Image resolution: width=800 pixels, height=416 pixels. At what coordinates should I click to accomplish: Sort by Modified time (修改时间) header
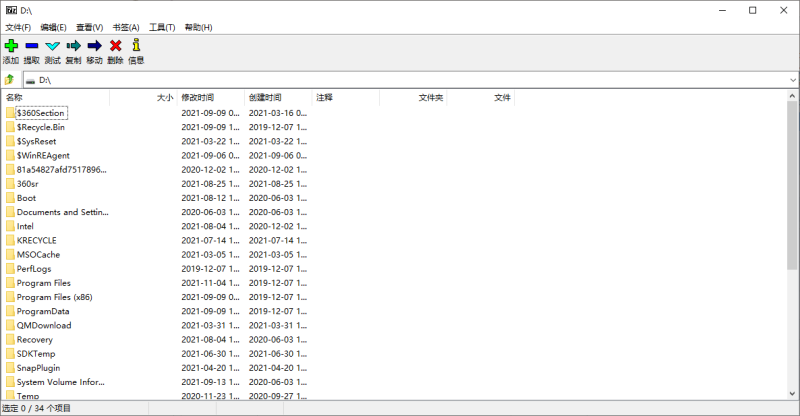[x=211, y=97]
